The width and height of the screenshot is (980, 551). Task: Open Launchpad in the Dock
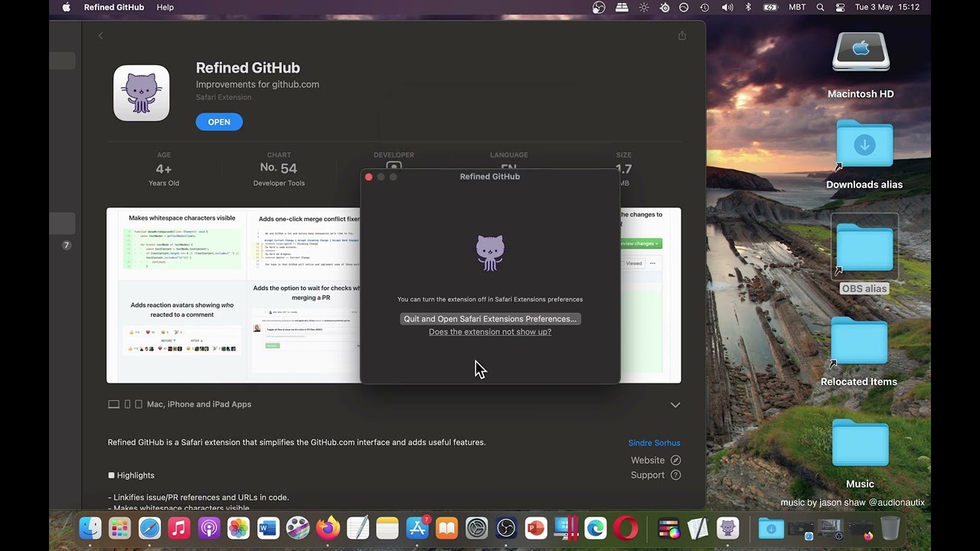coord(119,528)
